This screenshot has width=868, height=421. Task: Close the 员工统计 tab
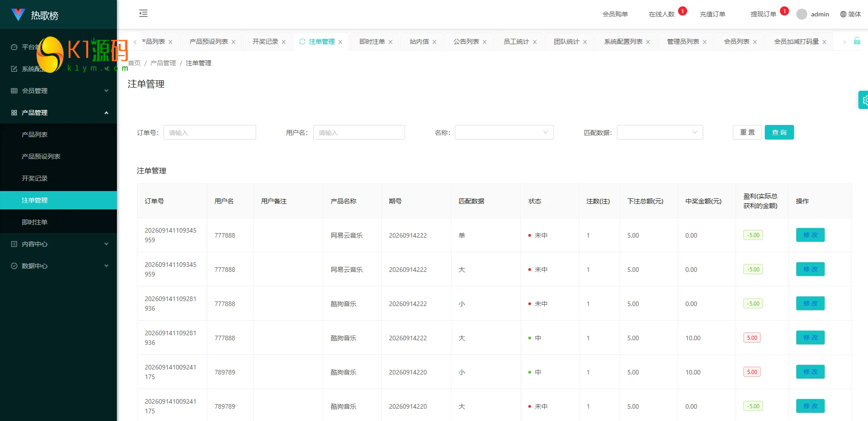click(x=535, y=42)
